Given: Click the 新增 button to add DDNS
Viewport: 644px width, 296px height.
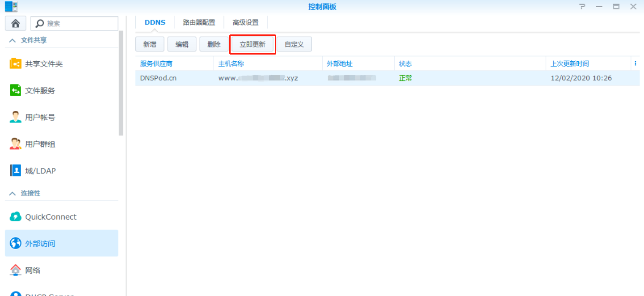Looking at the screenshot, I should (x=150, y=44).
